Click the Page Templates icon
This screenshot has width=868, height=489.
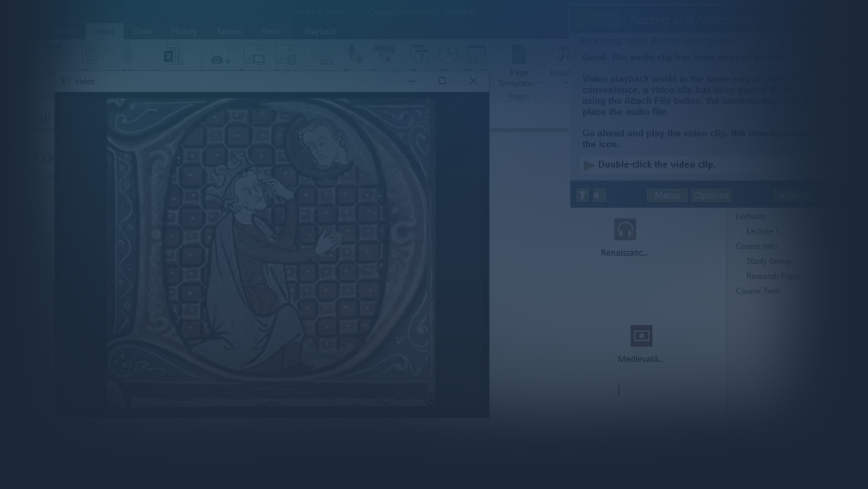tap(519, 54)
